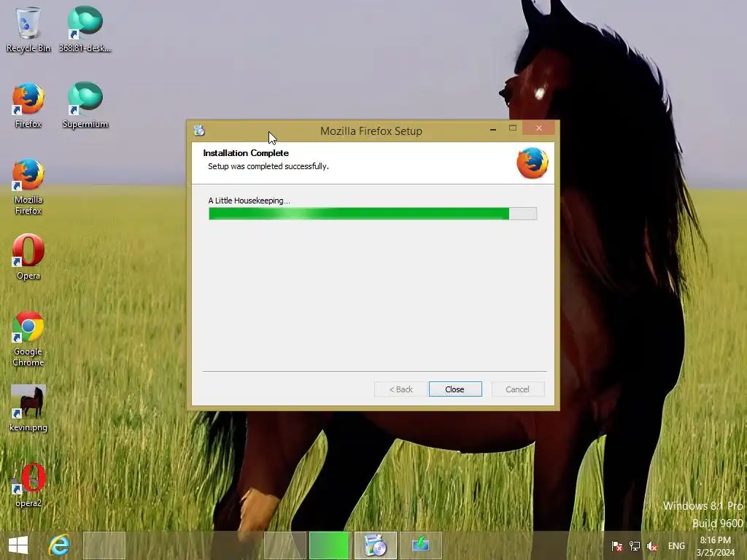Open the Recycle Bin desktop icon
Image resolution: width=747 pixels, height=560 pixels.
point(28,29)
